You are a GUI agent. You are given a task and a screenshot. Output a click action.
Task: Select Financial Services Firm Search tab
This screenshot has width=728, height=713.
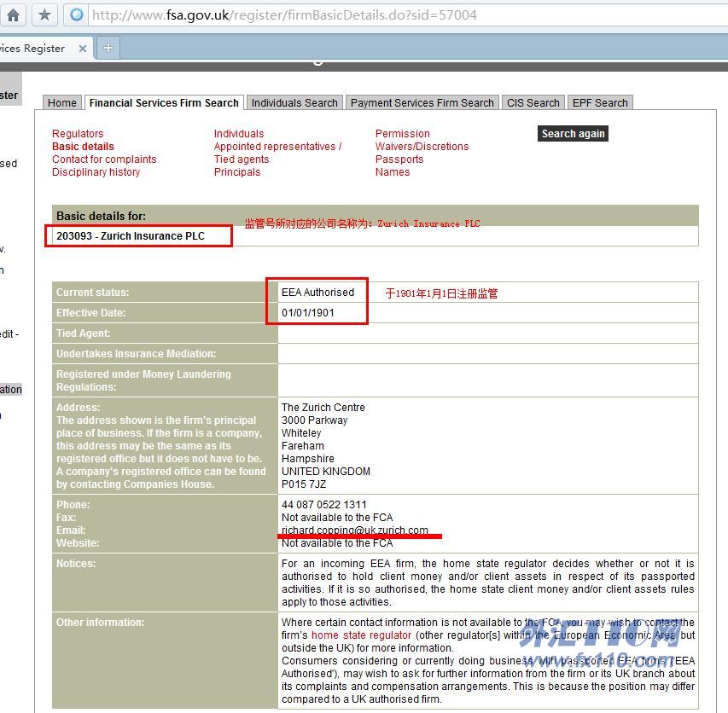164,102
